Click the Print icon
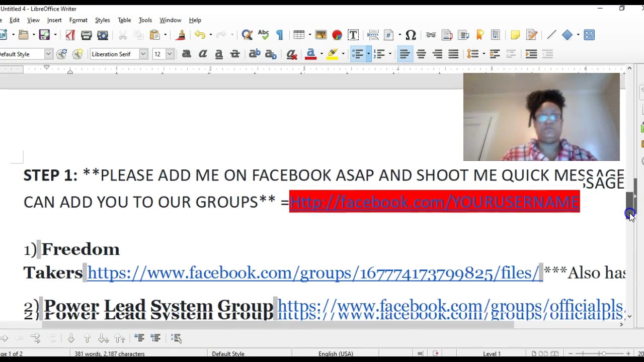 pos(86,35)
